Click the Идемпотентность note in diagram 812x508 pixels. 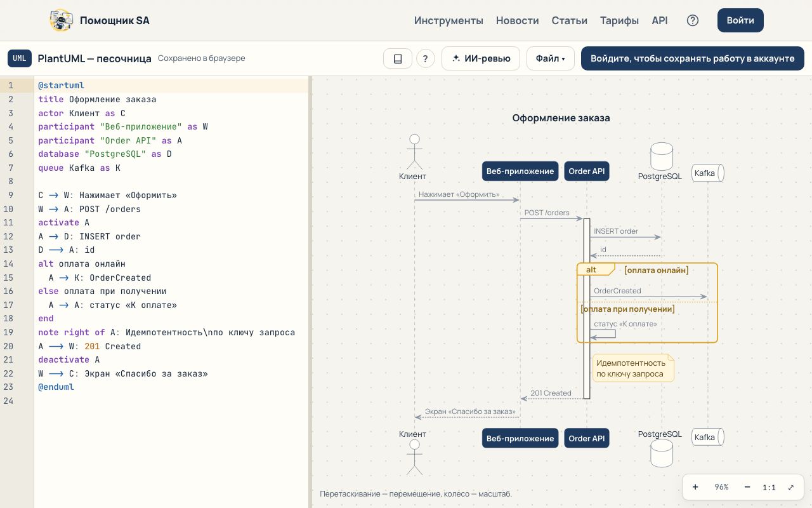[x=633, y=368]
